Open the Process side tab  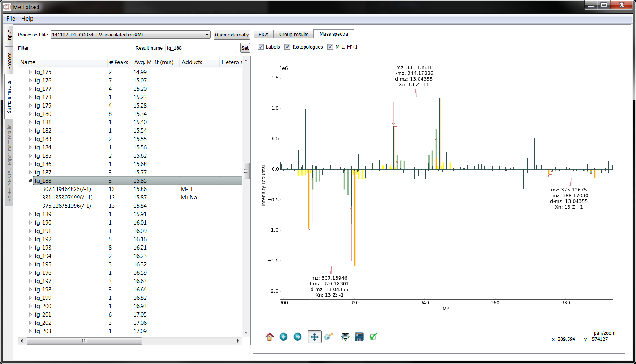pos(9,61)
